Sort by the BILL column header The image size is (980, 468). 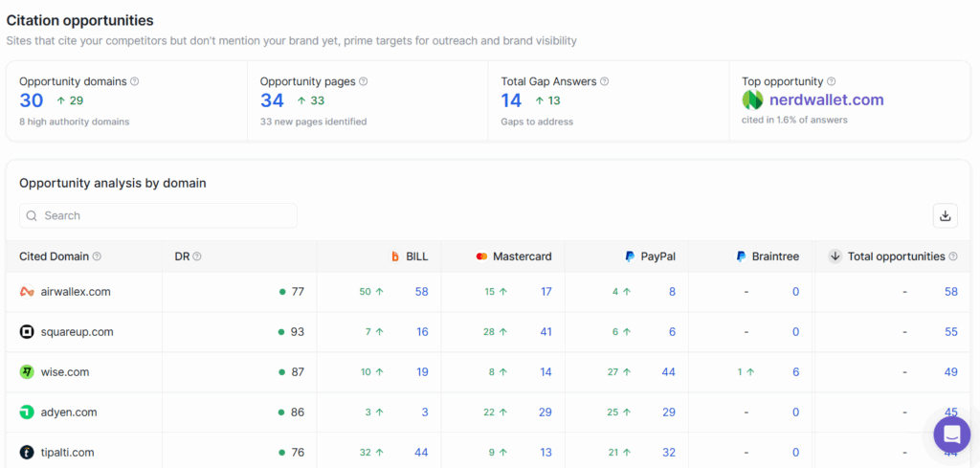coord(417,256)
